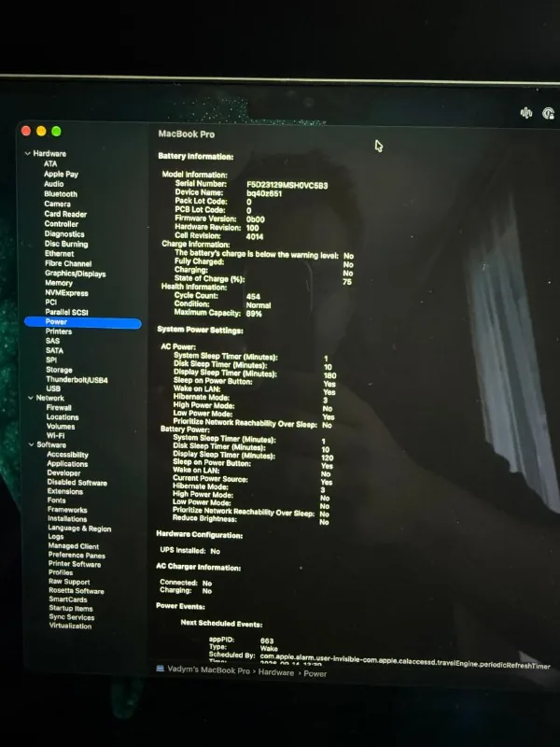This screenshot has width=560, height=747.
Task: Select Thunderbolt/USB4 in the sidebar
Action: (77, 380)
